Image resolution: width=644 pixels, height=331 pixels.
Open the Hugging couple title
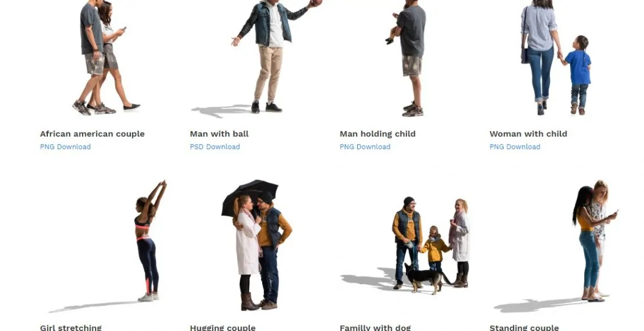point(223,328)
